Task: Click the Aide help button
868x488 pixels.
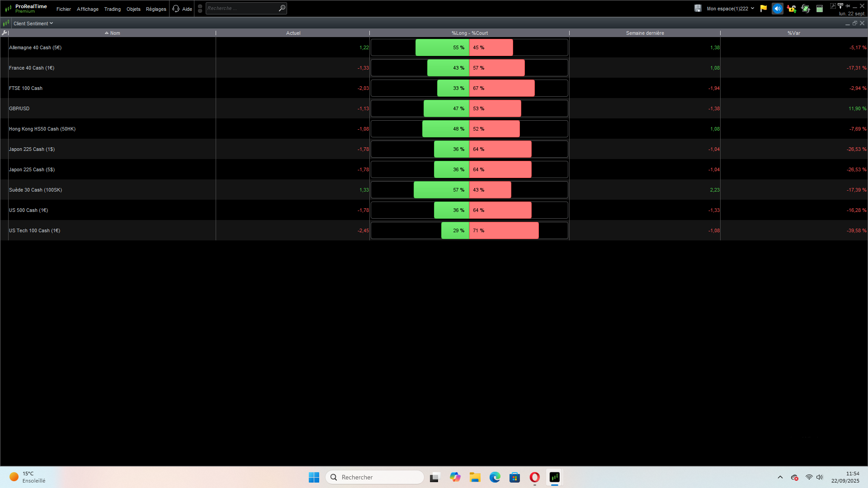Action: pyautogui.click(x=182, y=9)
